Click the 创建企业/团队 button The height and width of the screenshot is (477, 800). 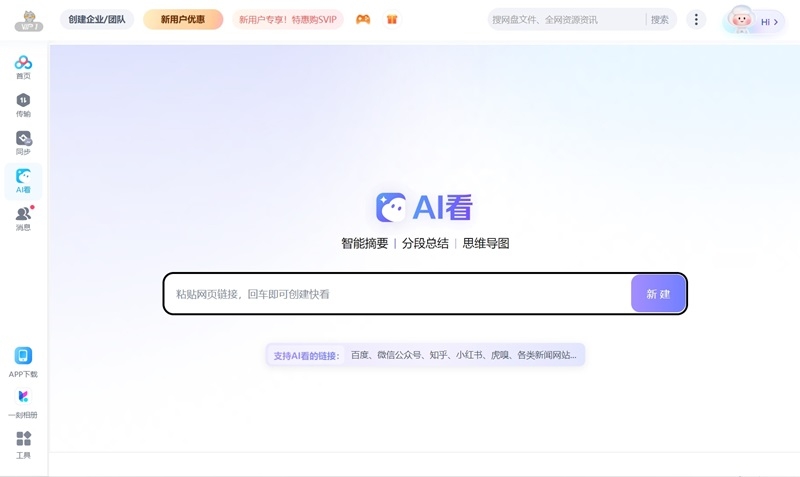coord(96,19)
